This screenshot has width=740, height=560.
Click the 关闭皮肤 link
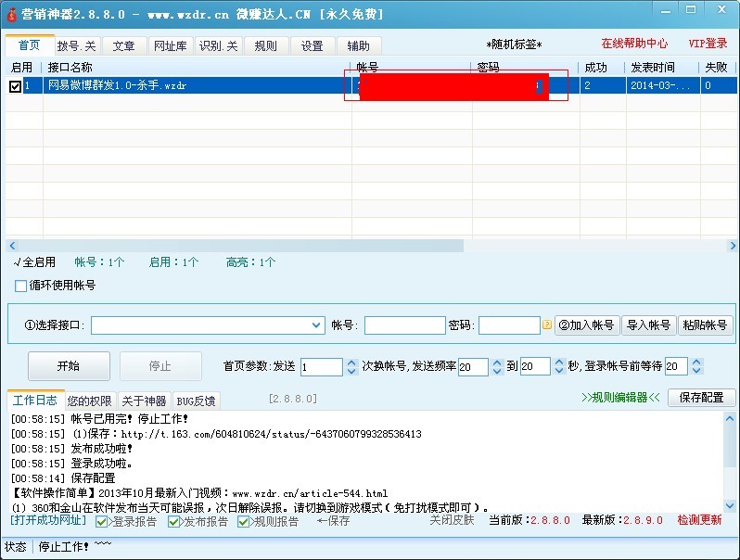pyautogui.click(x=453, y=520)
